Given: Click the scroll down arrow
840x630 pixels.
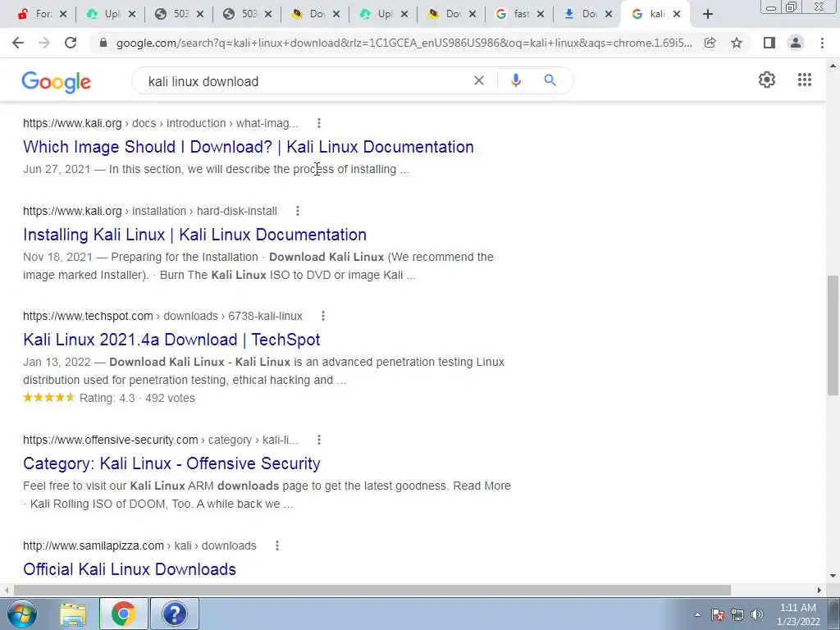Looking at the screenshot, I should coord(833,576).
